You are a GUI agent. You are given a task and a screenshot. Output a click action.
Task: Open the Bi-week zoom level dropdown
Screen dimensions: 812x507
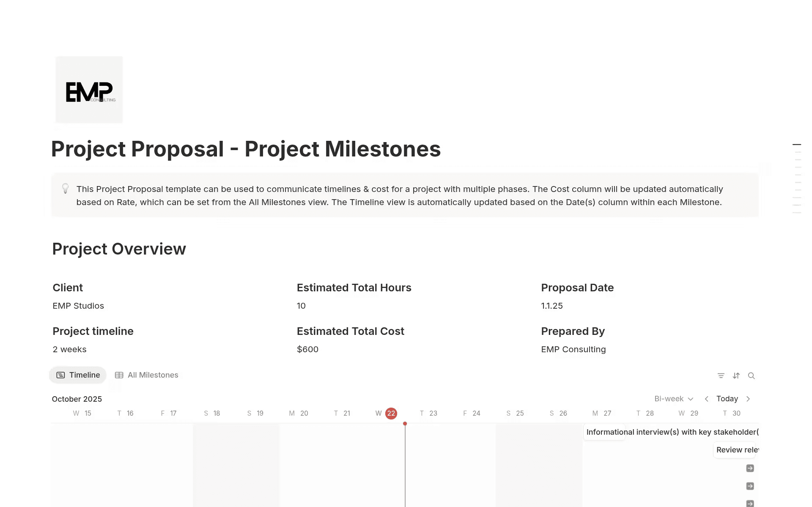[673, 399]
